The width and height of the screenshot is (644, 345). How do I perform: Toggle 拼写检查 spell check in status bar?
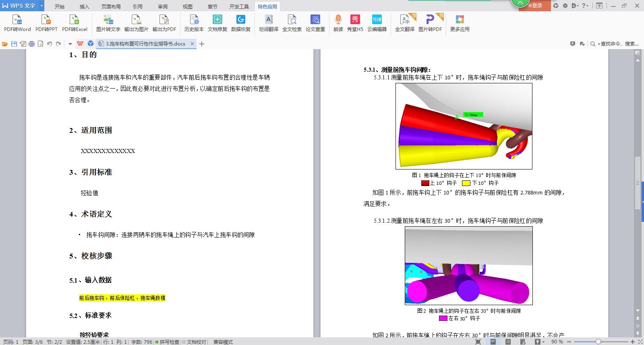167,342
